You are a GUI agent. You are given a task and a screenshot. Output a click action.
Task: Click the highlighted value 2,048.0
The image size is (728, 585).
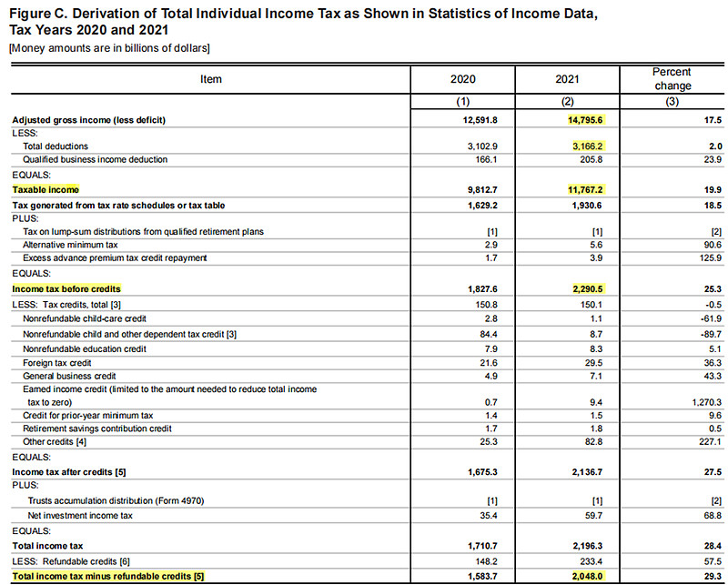click(x=588, y=577)
